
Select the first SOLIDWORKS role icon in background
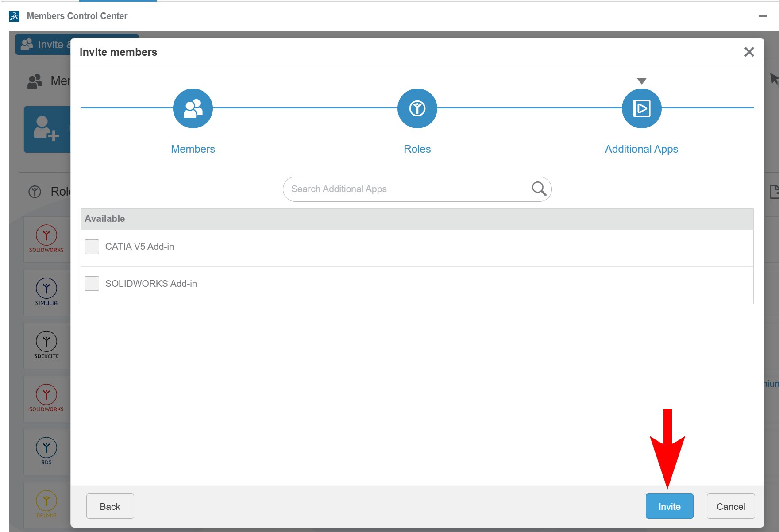[46, 239]
